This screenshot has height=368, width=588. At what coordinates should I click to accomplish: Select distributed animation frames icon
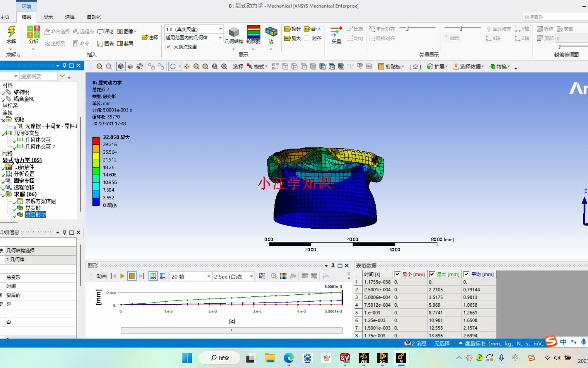[153, 276]
